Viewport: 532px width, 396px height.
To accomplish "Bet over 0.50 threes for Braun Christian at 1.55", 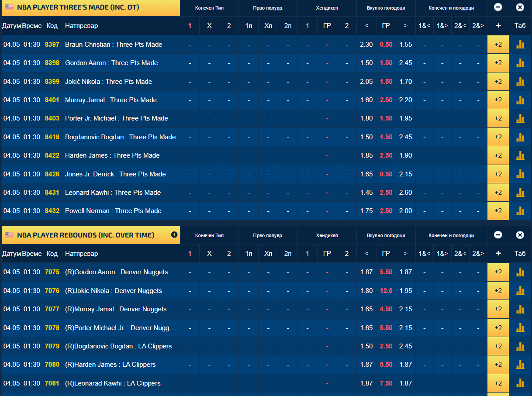I will 406,45.
